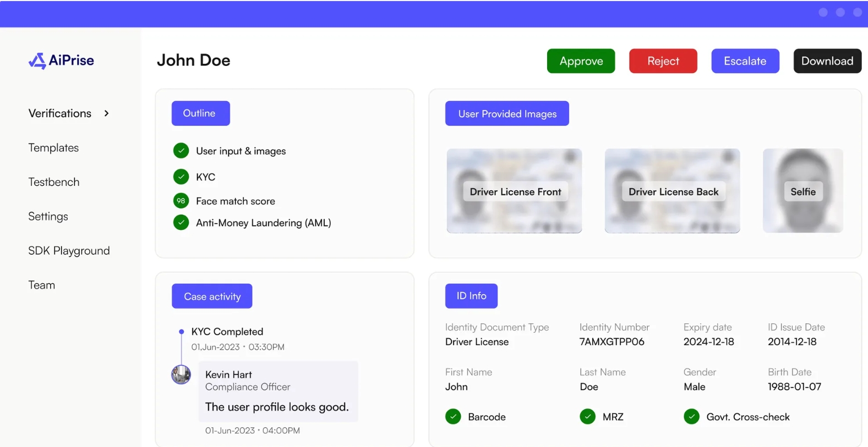Open the Driver License Front image
Screen dimensions: 868x447
point(514,191)
